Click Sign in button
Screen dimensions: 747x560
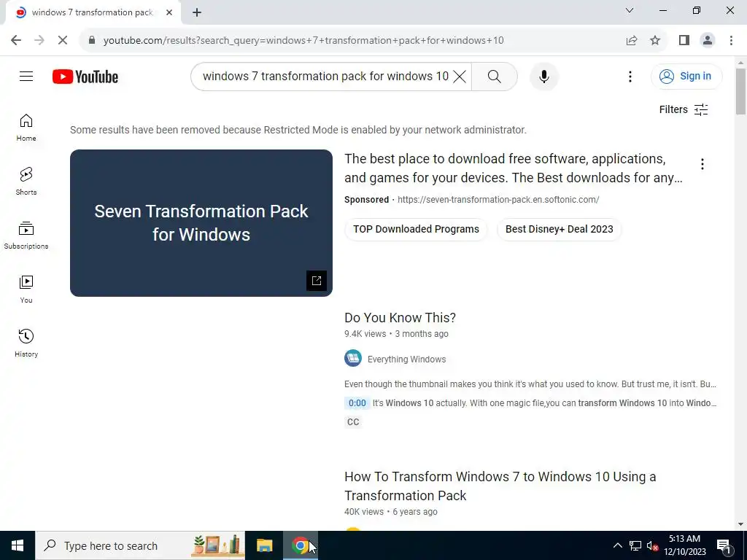pyautogui.click(x=686, y=76)
